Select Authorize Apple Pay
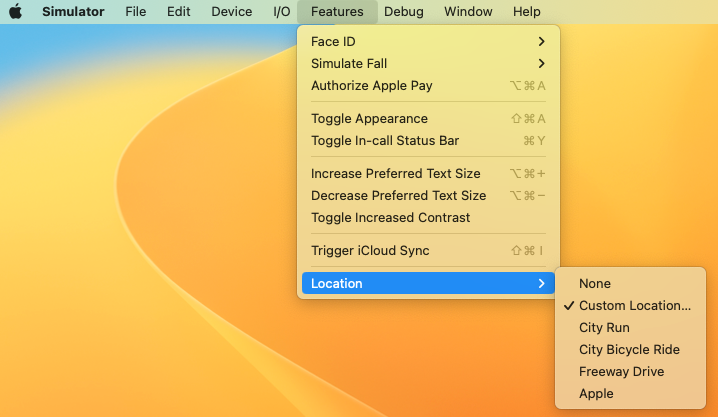The height and width of the screenshot is (417, 718). [428, 86]
